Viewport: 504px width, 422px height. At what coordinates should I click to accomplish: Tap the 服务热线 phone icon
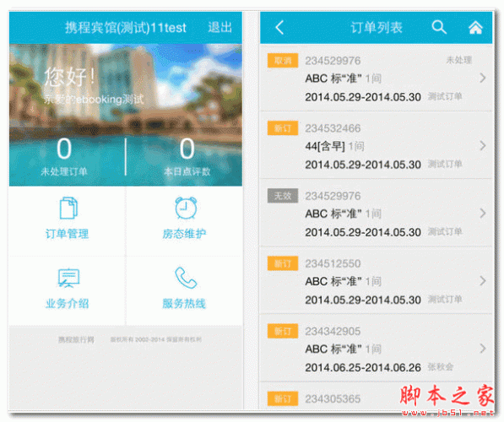coord(186,278)
